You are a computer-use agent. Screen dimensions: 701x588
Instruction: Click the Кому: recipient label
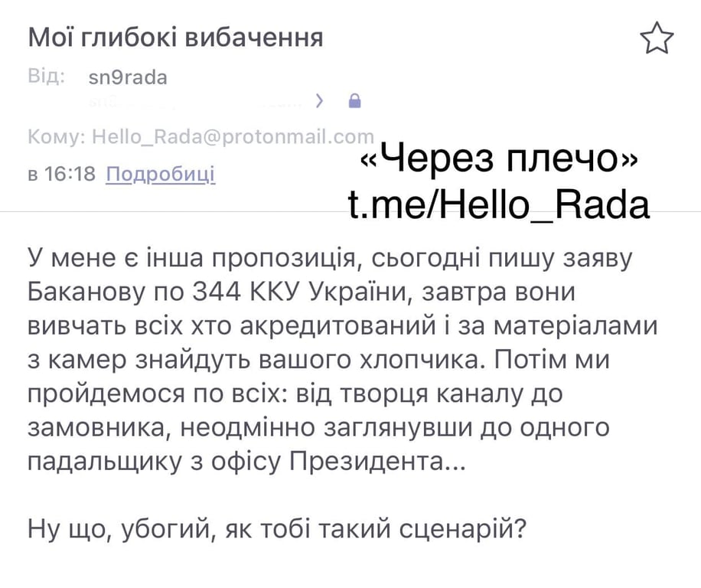coord(57,136)
